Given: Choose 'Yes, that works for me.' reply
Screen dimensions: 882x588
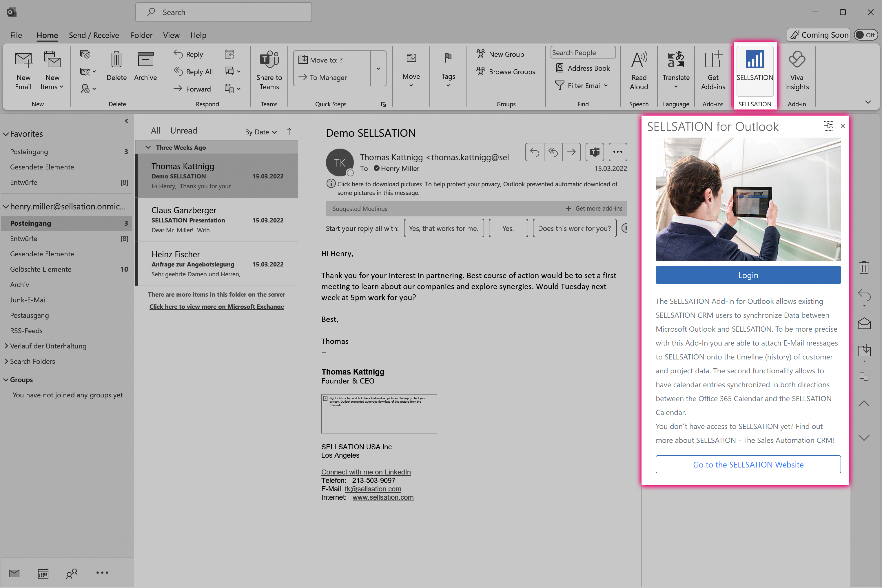Looking at the screenshot, I should click(x=444, y=228).
